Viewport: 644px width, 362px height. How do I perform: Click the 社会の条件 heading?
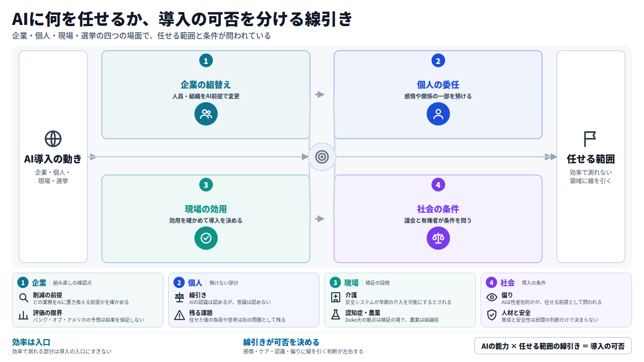point(438,209)
